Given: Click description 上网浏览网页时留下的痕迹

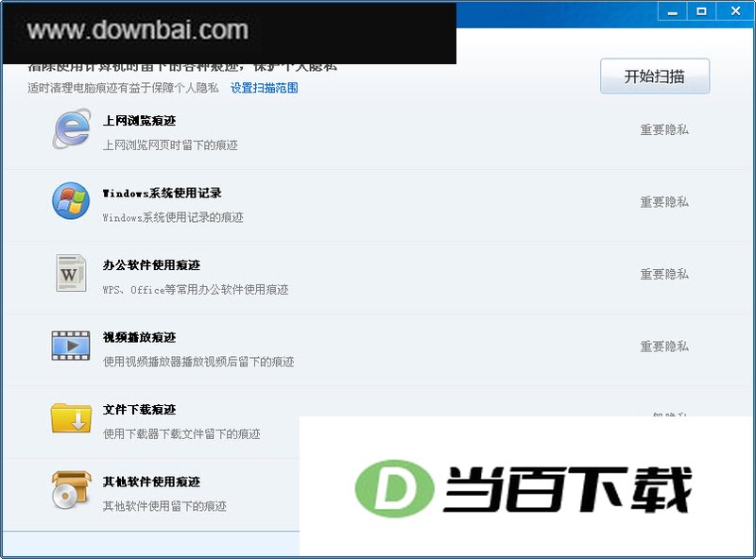Looking at the screenshot, I should point(170,145).
